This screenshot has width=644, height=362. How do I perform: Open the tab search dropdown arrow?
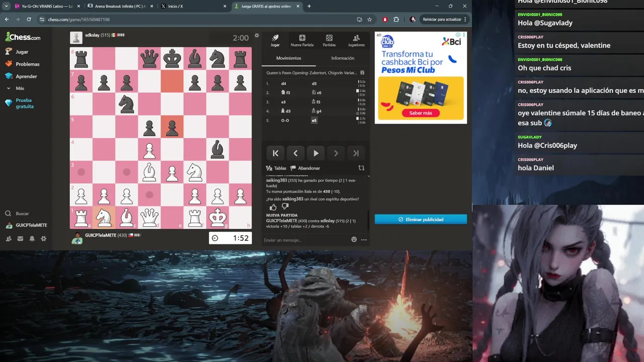coord(6,6)
